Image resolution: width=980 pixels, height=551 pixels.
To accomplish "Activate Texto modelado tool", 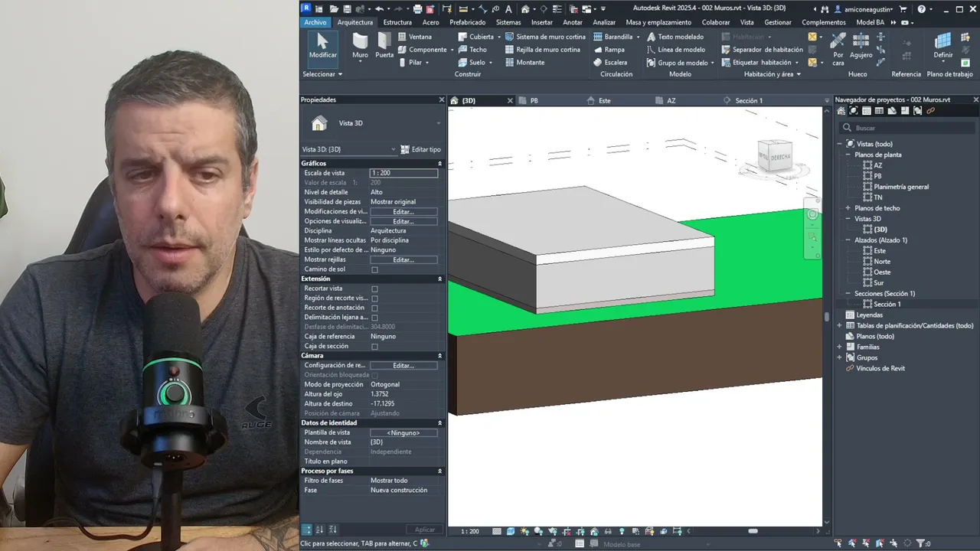I will coord(675,37).
